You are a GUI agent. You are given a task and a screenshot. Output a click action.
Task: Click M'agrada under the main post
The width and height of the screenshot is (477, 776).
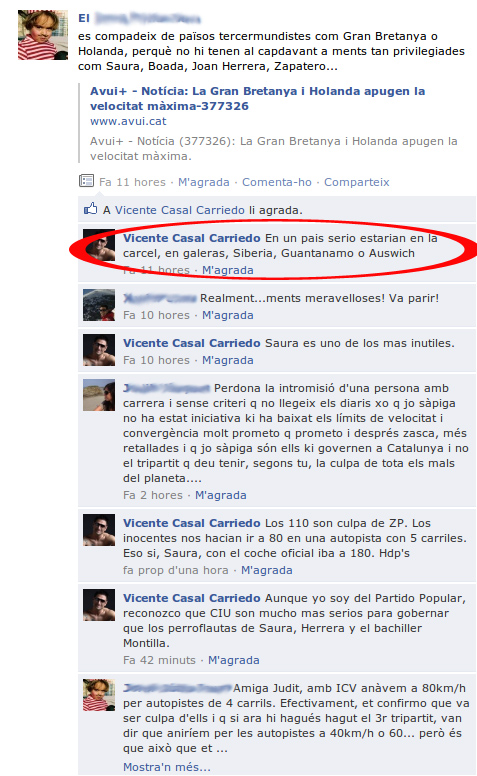pos(203,182)
